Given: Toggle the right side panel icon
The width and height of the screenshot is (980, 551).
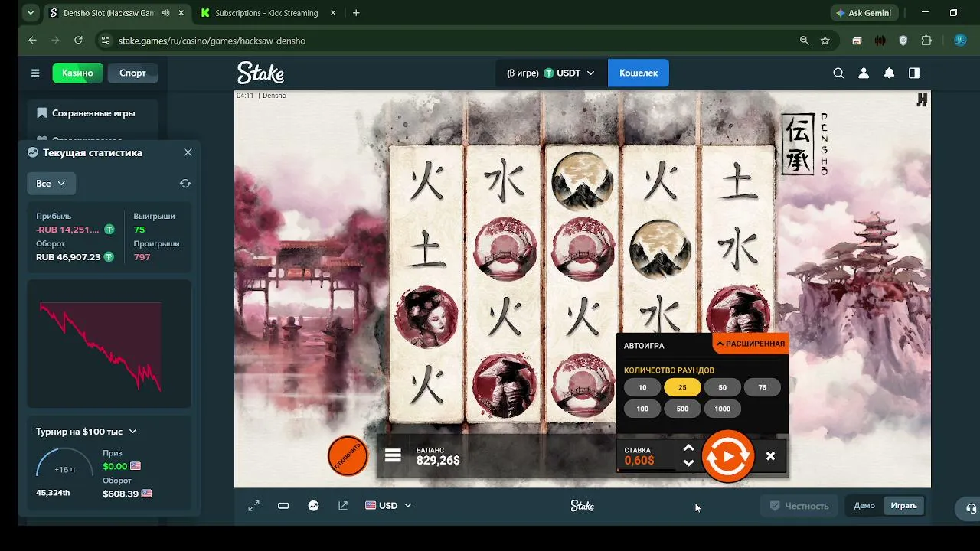Looking at the screenshot, I should (914, 73).
